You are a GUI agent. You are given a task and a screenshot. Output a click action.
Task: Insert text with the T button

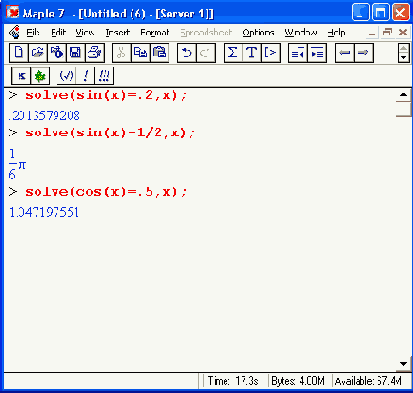pyautogui.click(x=252, y=53)
